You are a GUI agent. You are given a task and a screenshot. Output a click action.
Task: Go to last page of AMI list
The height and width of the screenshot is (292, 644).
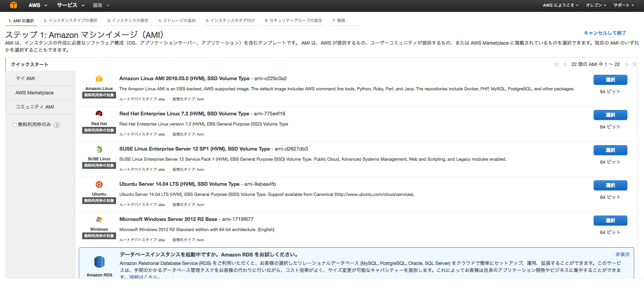pyautogui.click(x=635, y=64)
